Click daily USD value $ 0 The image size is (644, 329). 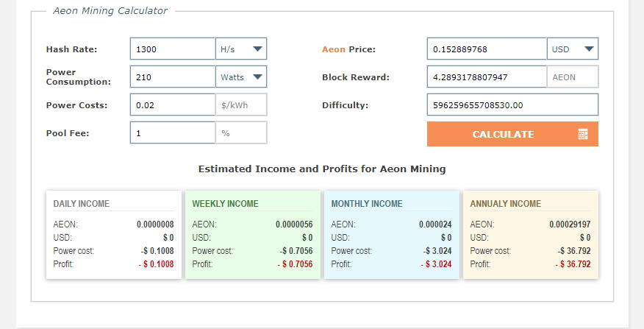coord(168,238)
